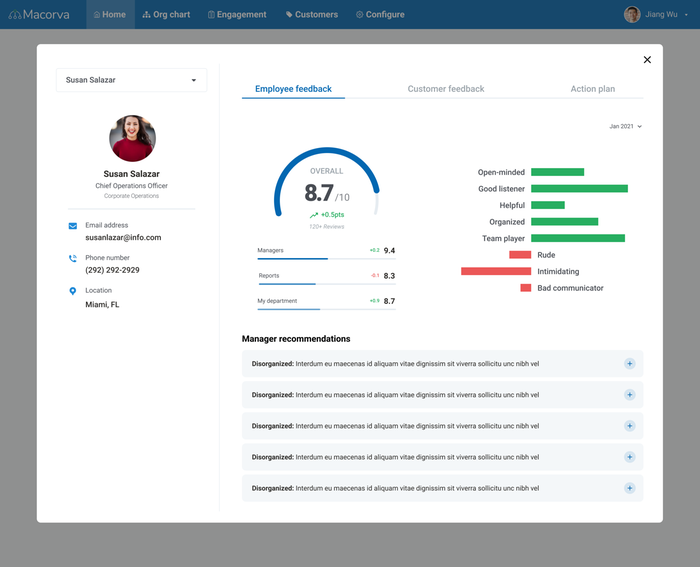The height and width of the screenshot is (567, 700).
Task: Click the Reports score progress bar
Action: (x=326, y=284)
